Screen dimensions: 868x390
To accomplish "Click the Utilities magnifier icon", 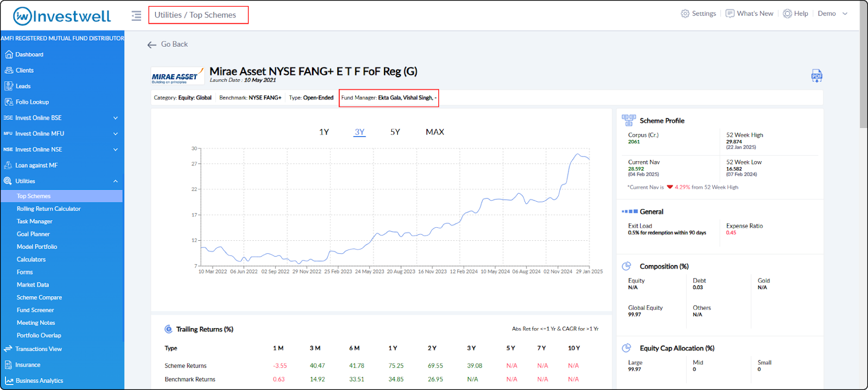I will [x=8, y=181].
